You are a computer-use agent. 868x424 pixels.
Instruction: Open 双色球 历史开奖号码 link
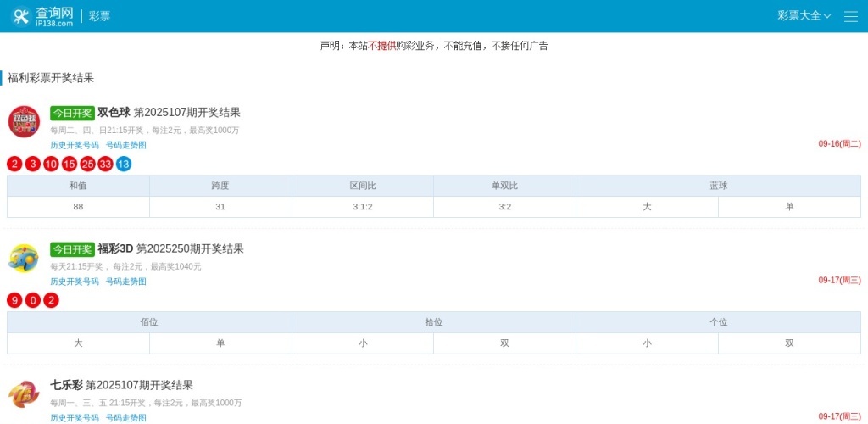click(75, 145)
